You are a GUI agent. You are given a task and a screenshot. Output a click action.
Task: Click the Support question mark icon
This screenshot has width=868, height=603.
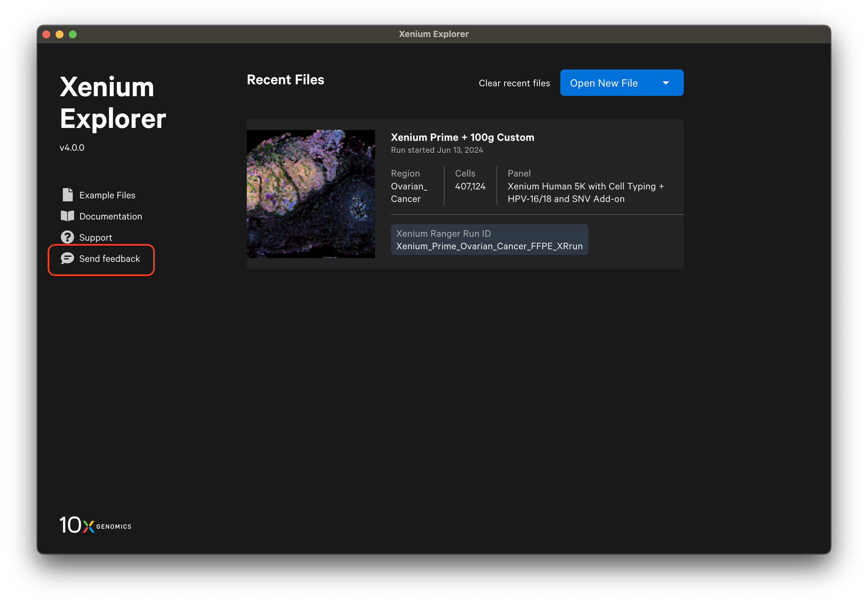point(67,237)
